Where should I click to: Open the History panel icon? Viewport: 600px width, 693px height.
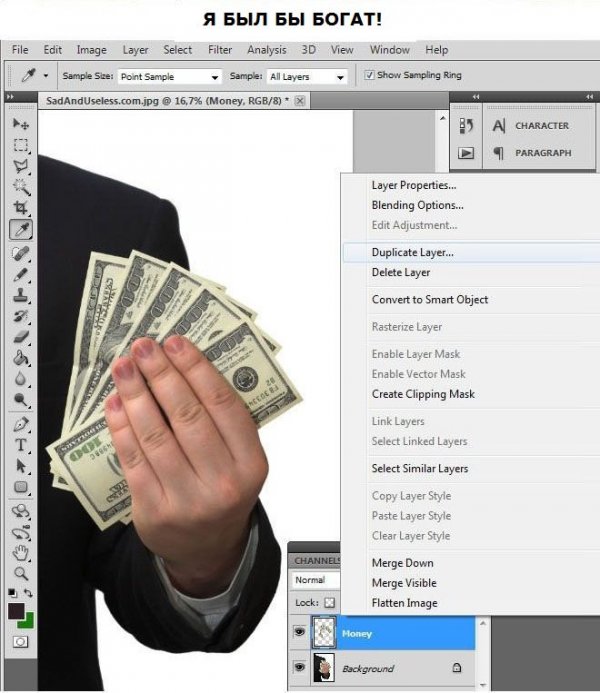point(466,126)
